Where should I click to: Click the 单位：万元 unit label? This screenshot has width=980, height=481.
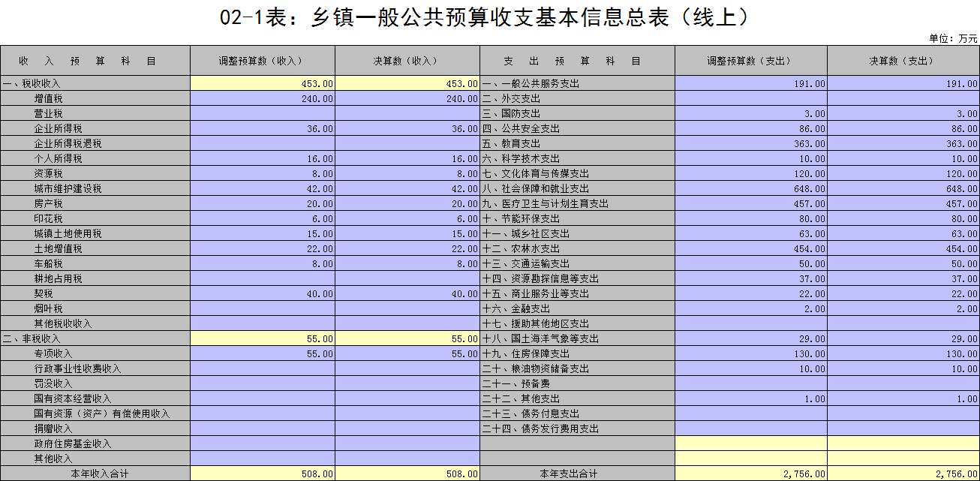(953, 38)
